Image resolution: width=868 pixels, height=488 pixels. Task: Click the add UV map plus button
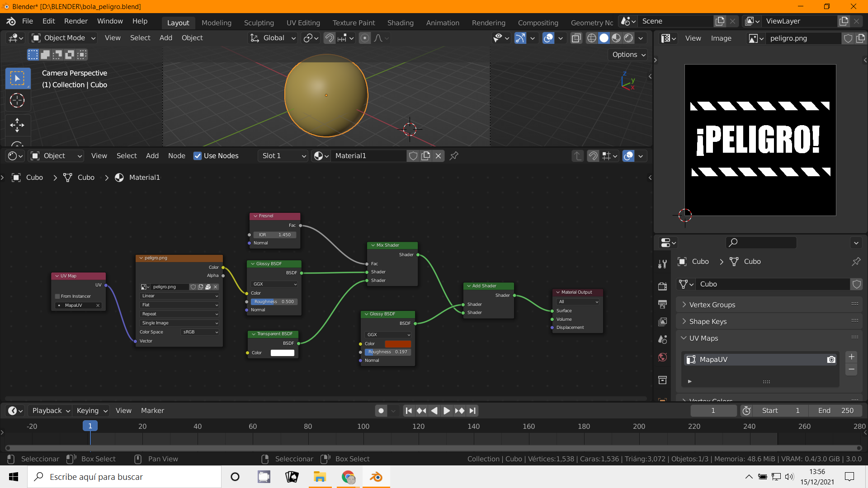[851, 357]
